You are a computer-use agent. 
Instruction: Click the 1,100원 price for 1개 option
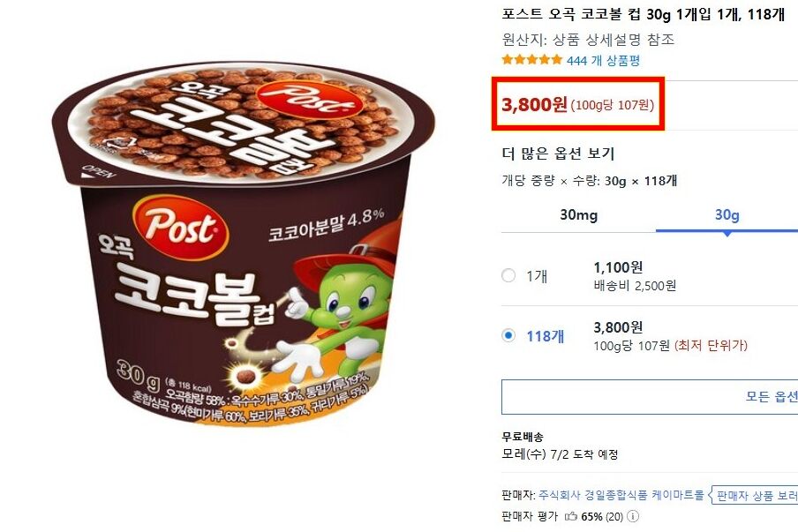(618, 267)
